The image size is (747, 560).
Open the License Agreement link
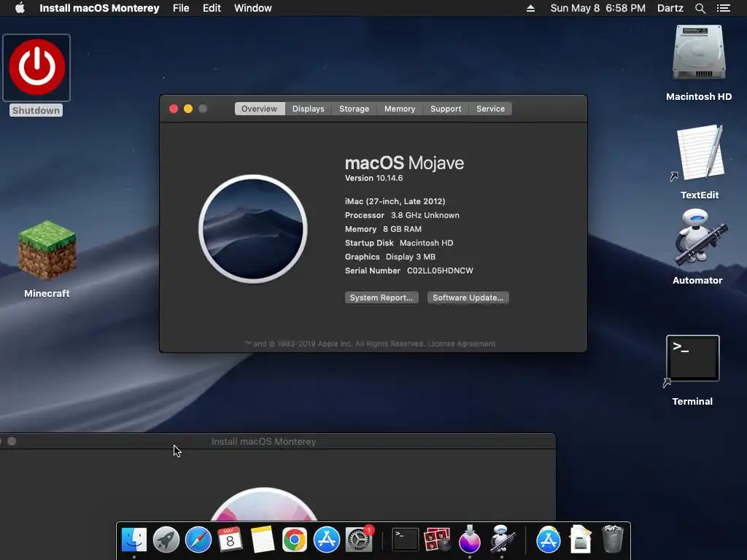(x=462, y=344)
